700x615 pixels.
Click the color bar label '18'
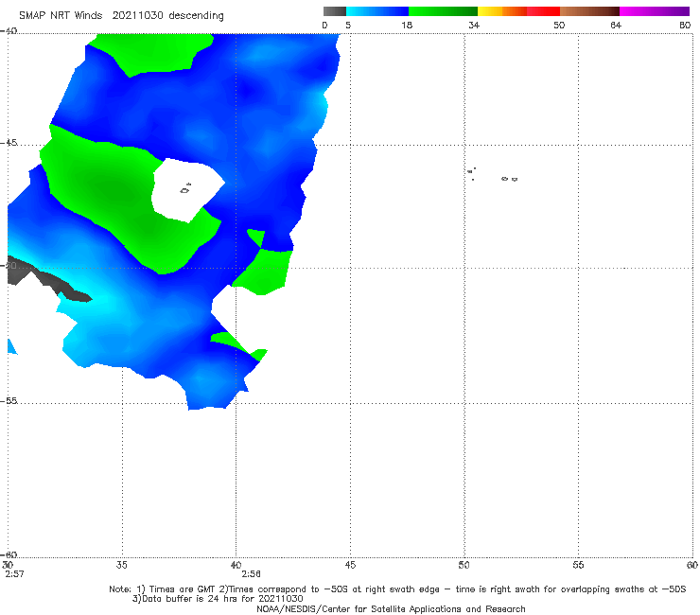coord(407,25)
